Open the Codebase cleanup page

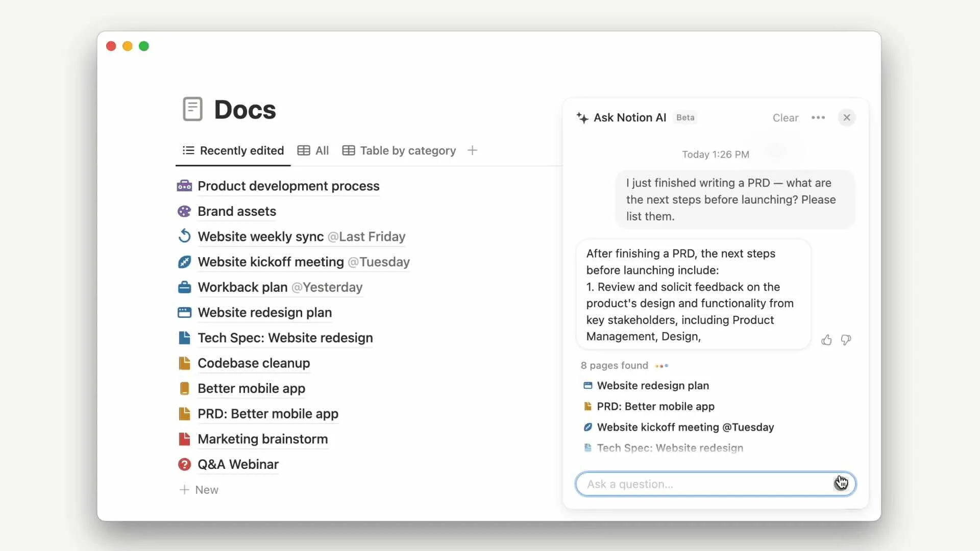tap(254, 363)
